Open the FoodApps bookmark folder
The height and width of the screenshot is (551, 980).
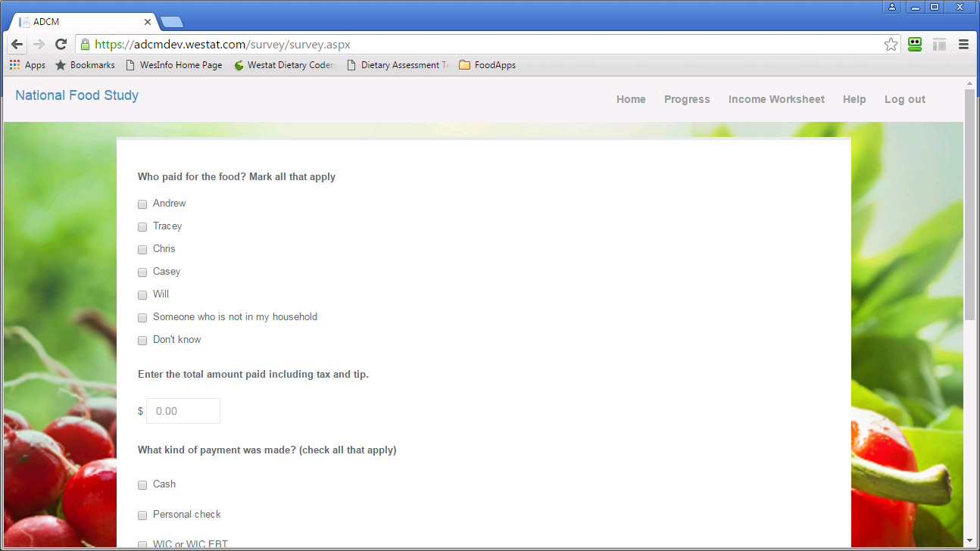(487, 65)
